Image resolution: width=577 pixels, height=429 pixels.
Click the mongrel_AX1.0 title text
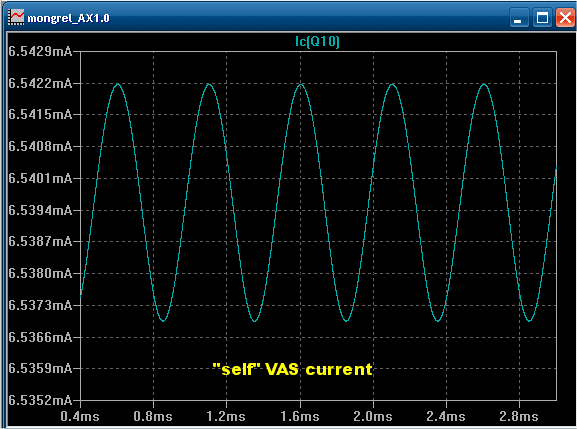(x=68, y=18)
